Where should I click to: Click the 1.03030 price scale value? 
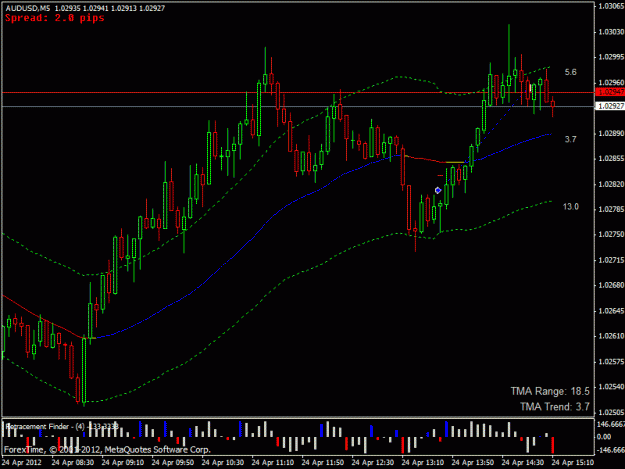(611, 31)
